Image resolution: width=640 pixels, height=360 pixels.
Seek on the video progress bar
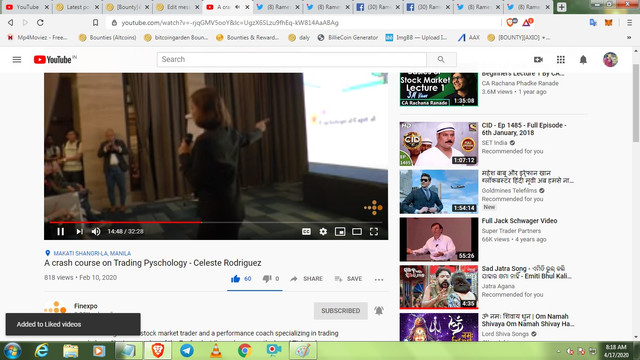(216, 222)
